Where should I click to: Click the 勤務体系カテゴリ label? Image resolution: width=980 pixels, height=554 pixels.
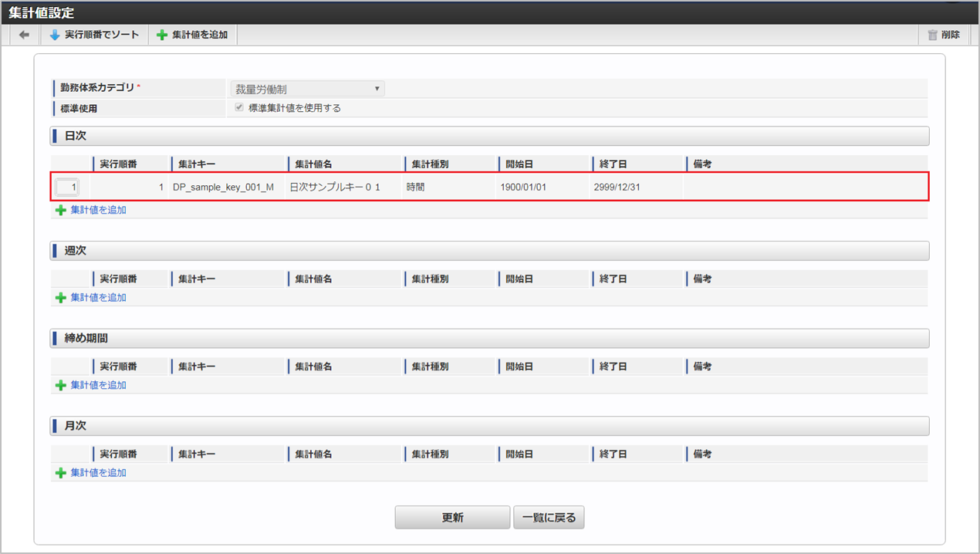pos(97,87)
